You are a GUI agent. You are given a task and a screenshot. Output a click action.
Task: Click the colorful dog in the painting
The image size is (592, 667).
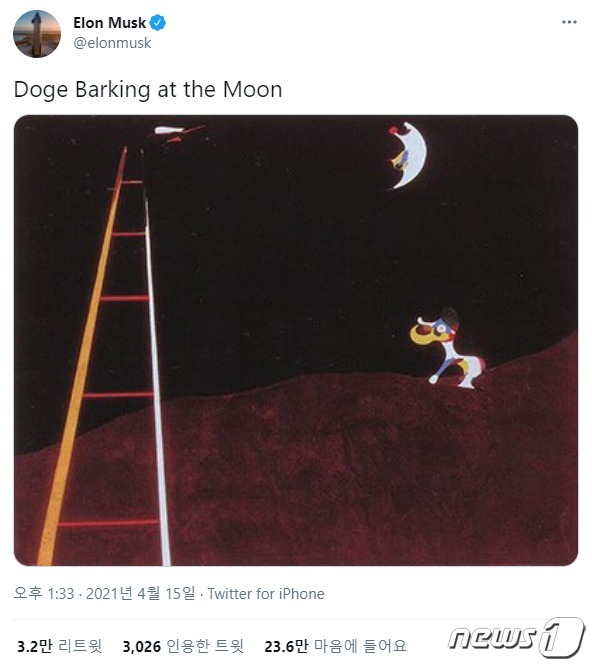click(x=448, y=348)
